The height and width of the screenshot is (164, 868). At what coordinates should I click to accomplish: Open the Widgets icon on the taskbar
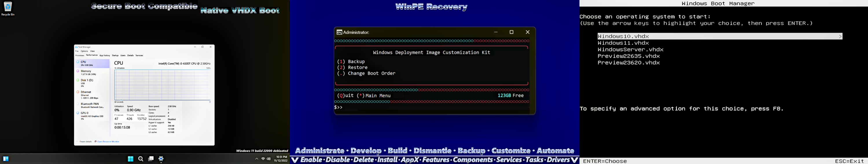pyautogui.click(x=6, y=159)
